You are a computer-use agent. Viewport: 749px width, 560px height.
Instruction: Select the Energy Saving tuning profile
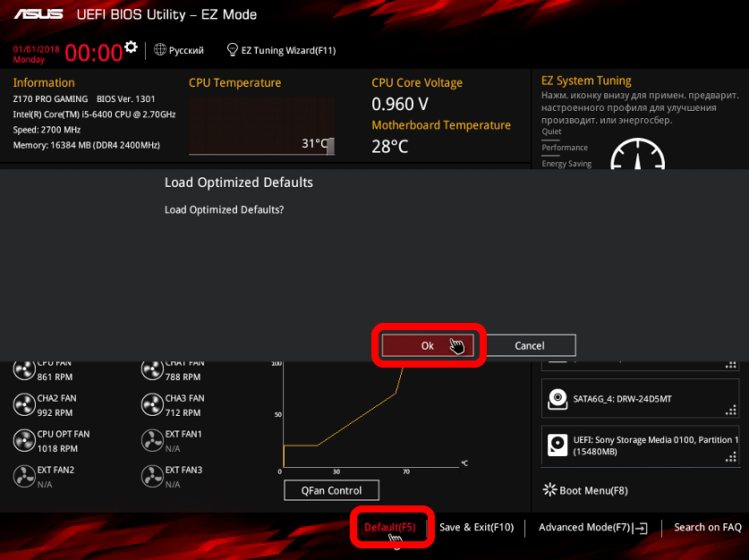pyautogui.click(x=566, y=164)
